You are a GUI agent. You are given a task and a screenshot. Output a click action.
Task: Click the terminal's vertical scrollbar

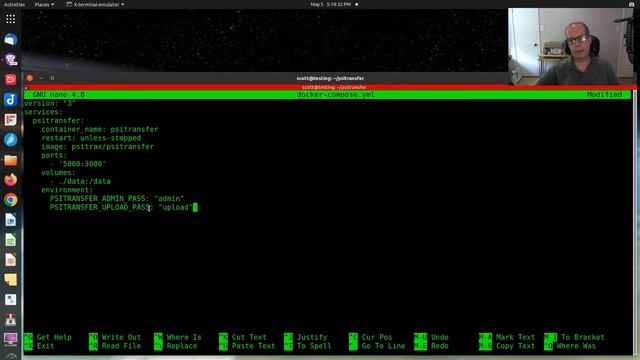click(x=635, y=222)
